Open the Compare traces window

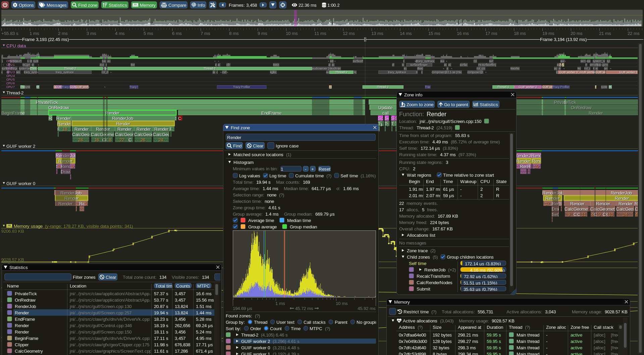point(173,5)
